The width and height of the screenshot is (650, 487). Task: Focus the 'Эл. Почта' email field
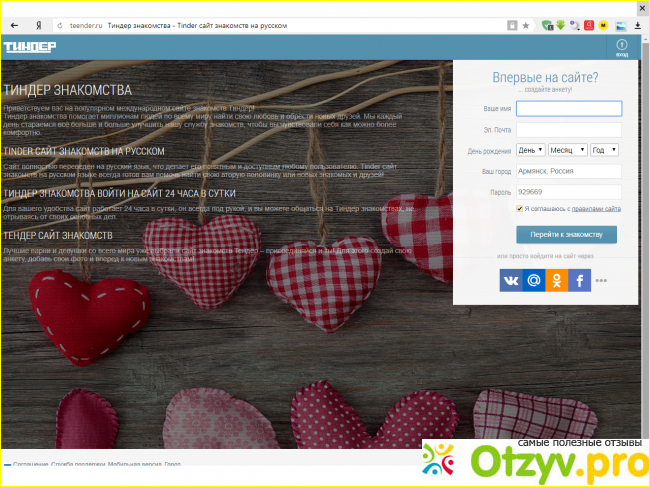568,130
